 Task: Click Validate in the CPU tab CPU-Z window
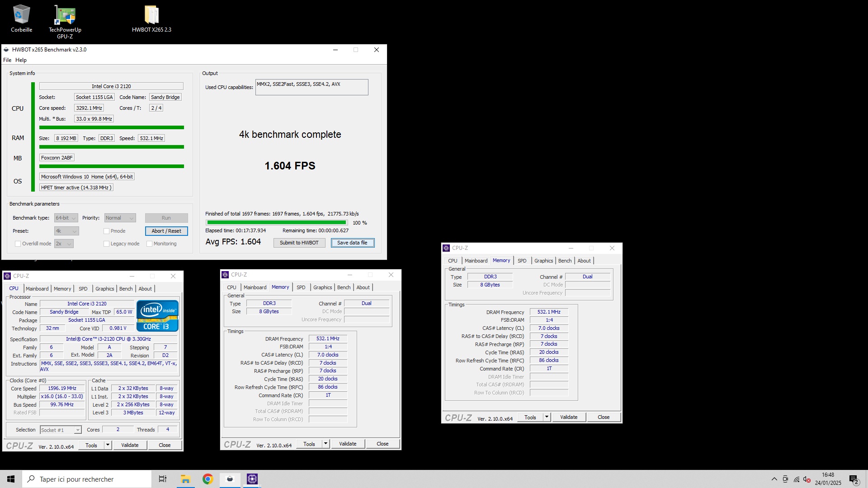(130, 446)
